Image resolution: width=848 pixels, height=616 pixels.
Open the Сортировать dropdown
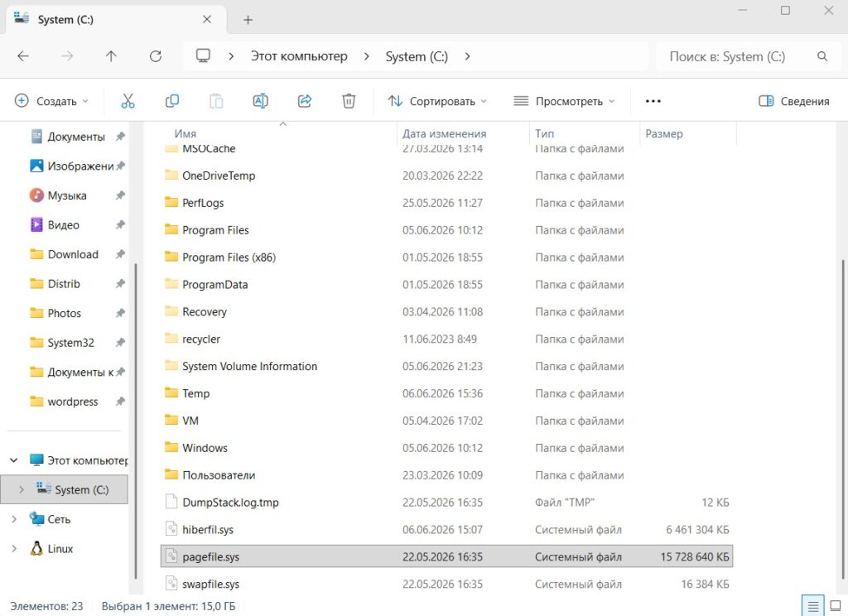[437, 101]
